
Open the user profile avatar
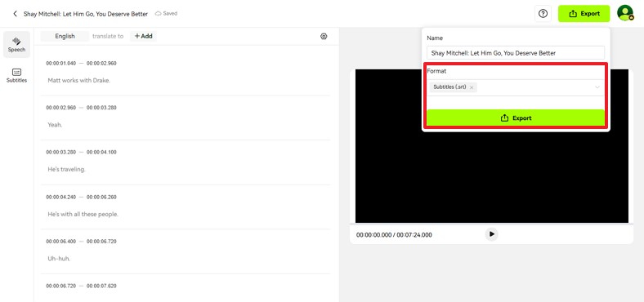tap(625, 13)
